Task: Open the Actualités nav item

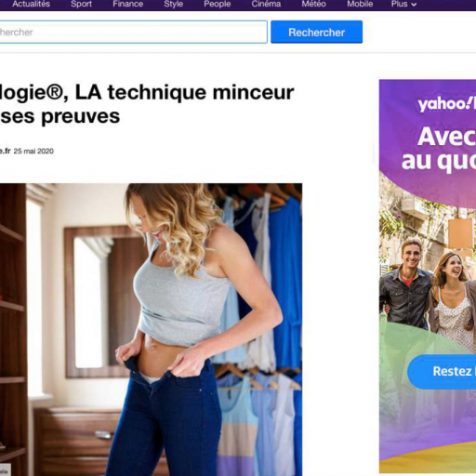Action: click(31, 4)
